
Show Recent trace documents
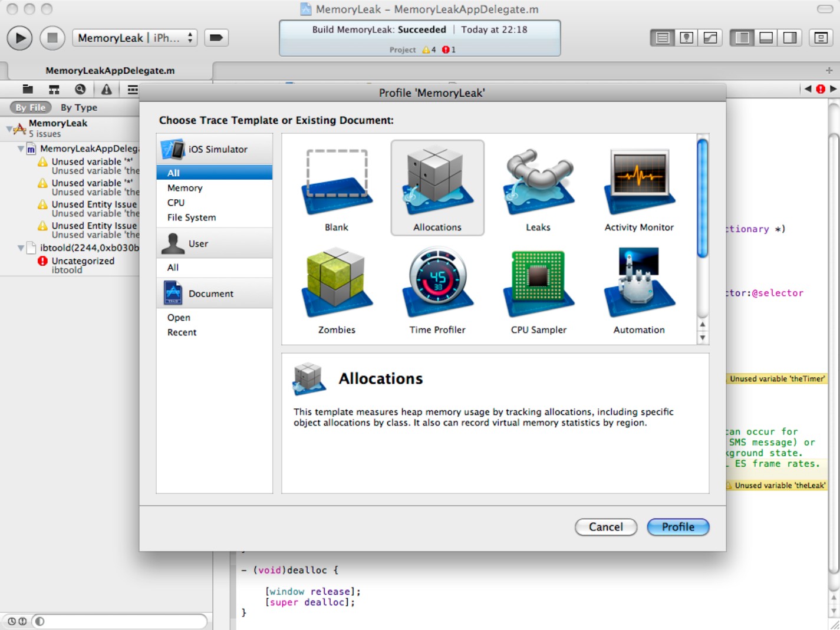(x=215, y=332)
